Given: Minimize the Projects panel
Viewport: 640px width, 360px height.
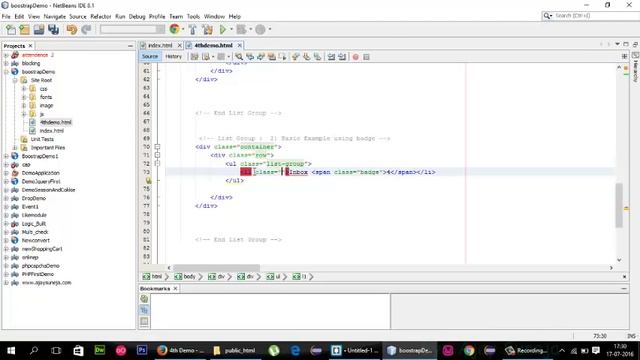Looking at the screenshot, I should [130, 46].
